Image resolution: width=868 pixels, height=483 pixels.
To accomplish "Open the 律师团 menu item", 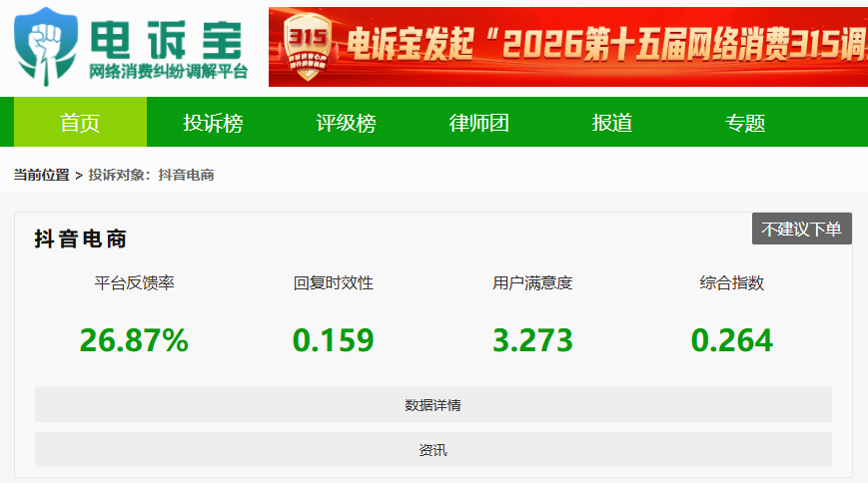I will [x=478, y=123].
